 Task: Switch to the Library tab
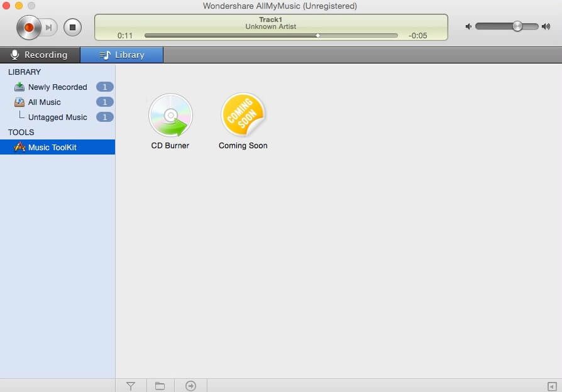click(x=121, y=55)
